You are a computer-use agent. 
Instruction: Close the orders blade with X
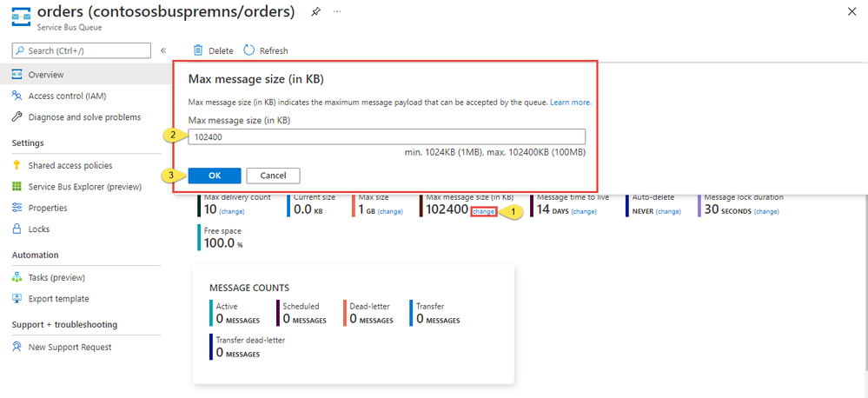(x=852, y=11)
